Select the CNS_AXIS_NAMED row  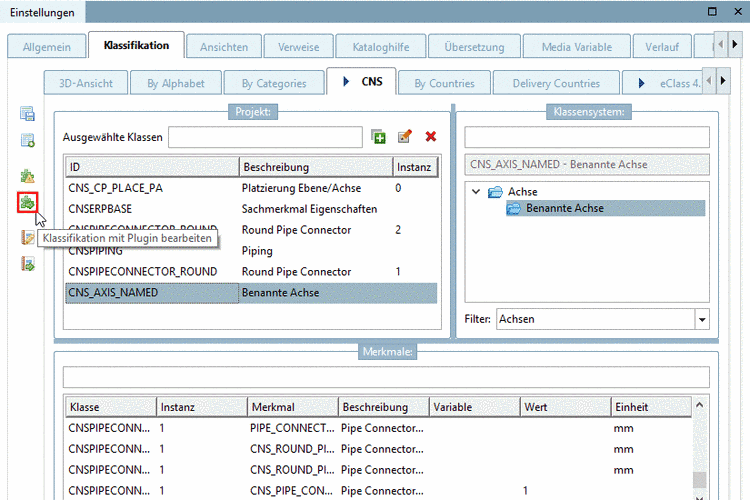tap(251, 293)
